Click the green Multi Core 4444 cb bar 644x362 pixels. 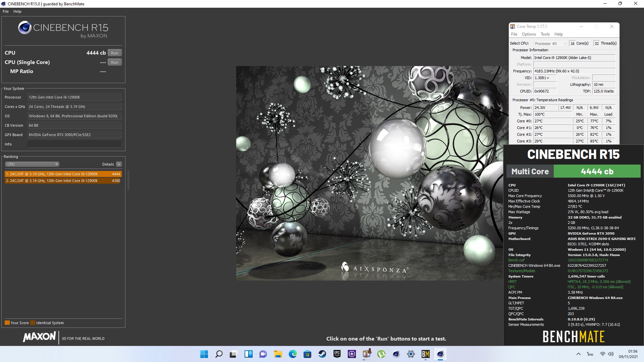click(597, 171)
